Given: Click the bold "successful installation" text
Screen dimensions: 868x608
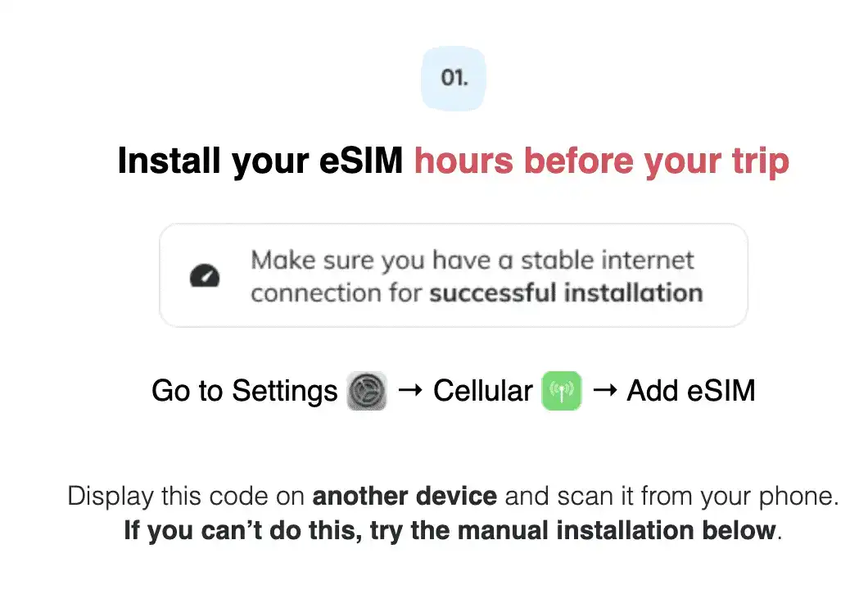Looking at the screenshot, I should (566, 293).
